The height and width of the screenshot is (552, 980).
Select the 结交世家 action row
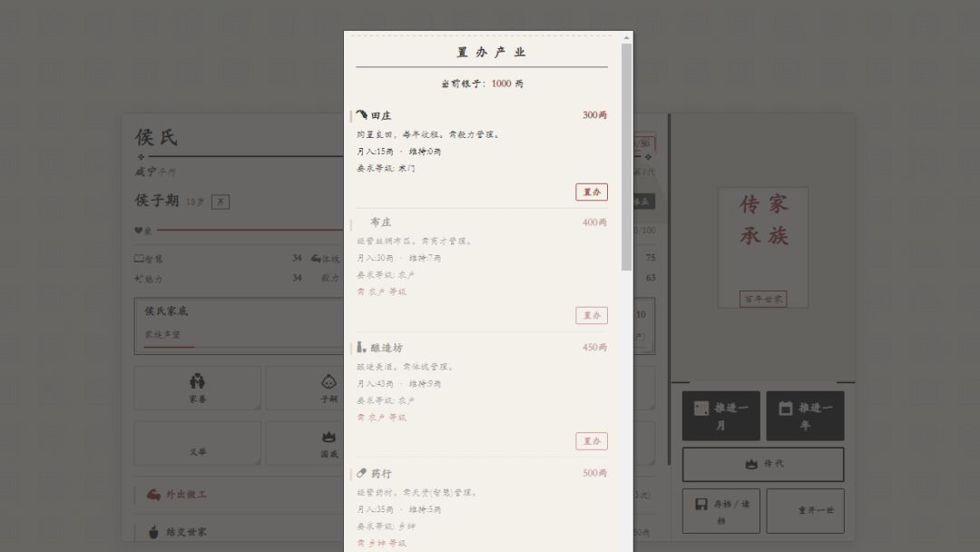pos(239,532)
